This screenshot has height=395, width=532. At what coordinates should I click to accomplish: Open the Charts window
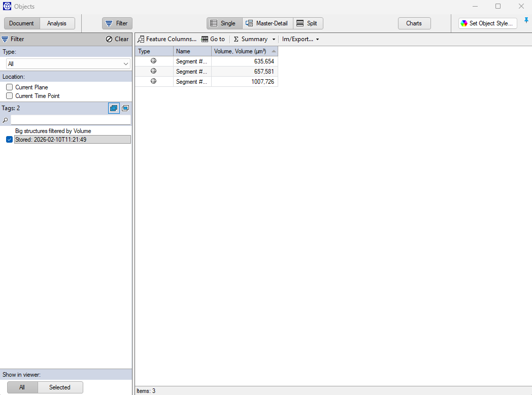click(414, 23)
